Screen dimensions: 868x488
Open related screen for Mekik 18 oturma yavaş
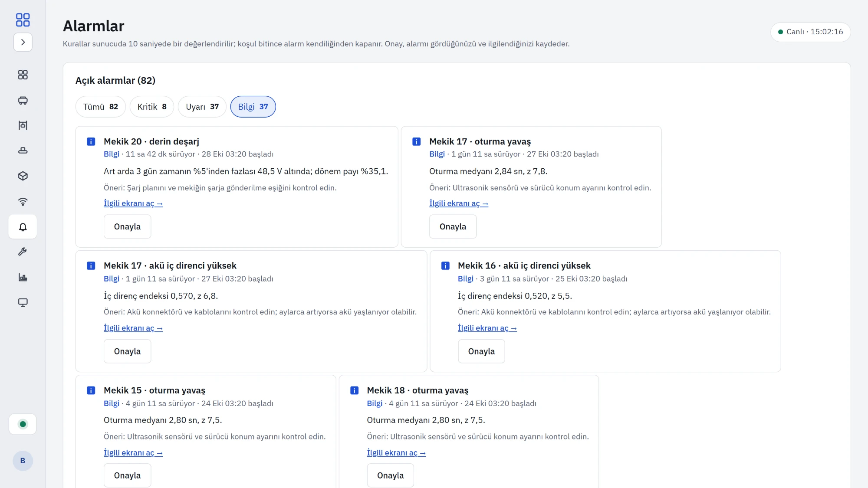(x=396, y=453)
